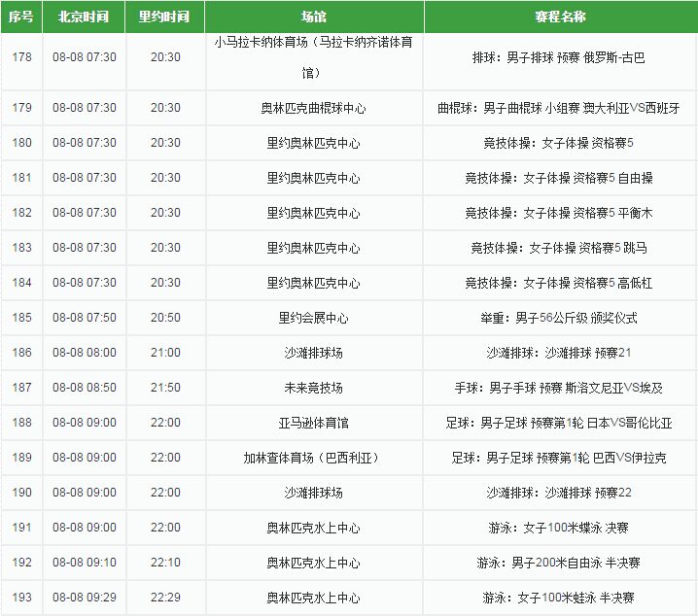The height and width of the screenshot is (616, 698).
Task: Click Beijing time 08-08 09:10
Action: point(85,563)
